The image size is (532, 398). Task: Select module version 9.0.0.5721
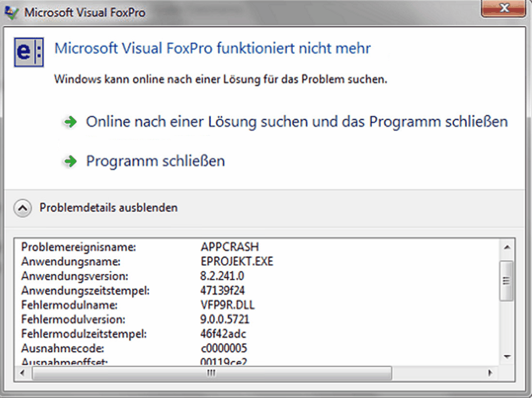[x=224, y=319]
